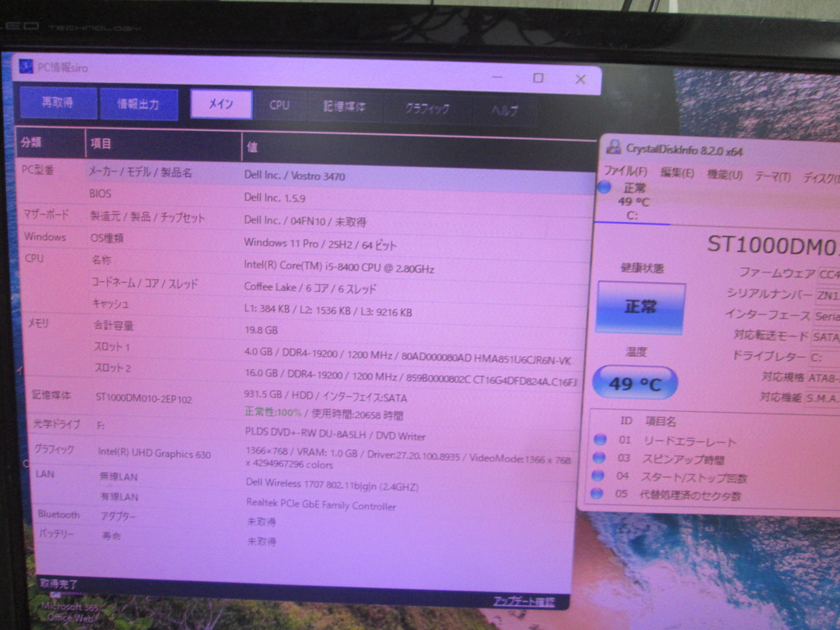
Task: Click the 情報出力 export button
Action: pyautogui.click(x=138, y=104)
